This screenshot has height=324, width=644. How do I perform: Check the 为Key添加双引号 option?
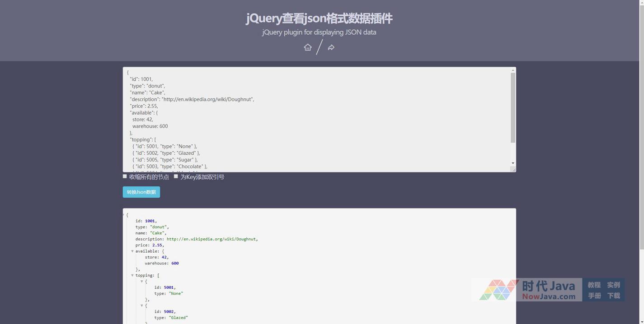pyautogui.click(x=176, y=176)
